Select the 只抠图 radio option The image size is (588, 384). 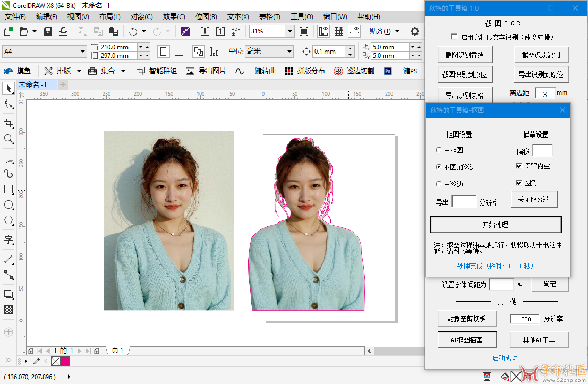click(x=438, y=150)
